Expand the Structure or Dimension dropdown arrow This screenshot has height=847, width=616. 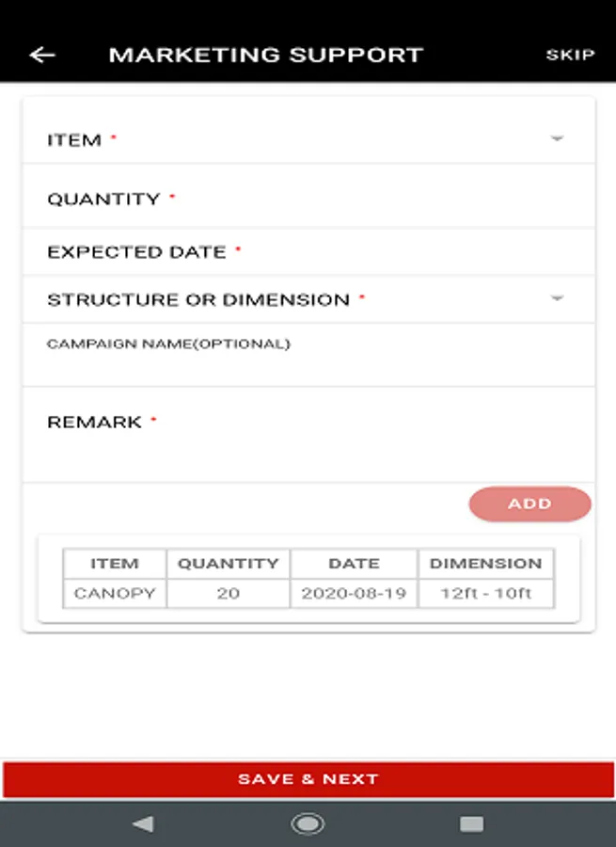coord(557,299)
